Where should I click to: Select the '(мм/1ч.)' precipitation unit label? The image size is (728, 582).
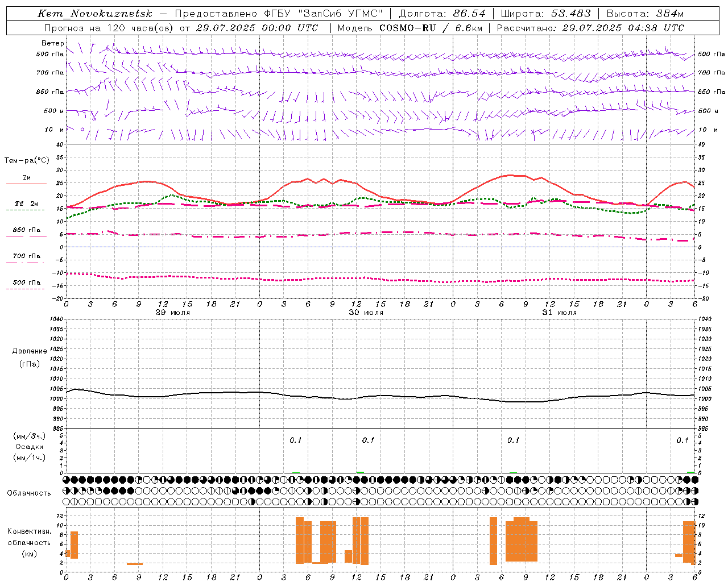(30, 458)
